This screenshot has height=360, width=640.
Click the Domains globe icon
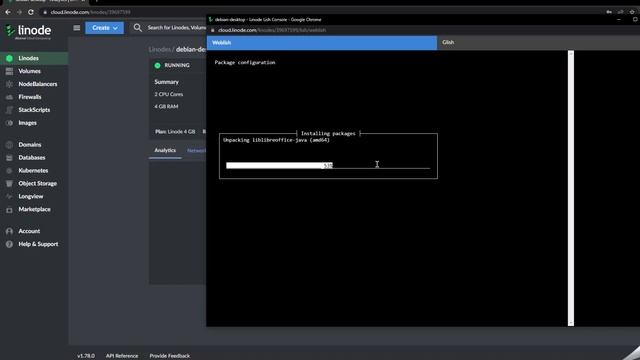pyautogui.click(x=9, y=144)
